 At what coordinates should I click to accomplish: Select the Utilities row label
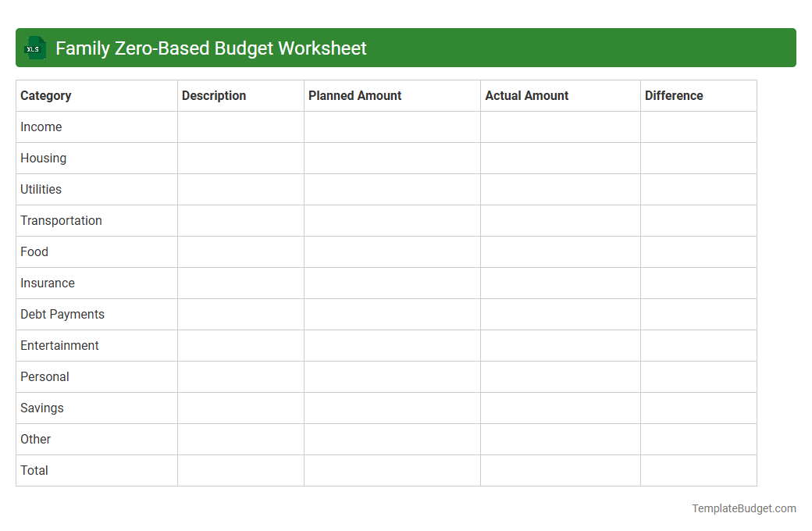(41, 189)
